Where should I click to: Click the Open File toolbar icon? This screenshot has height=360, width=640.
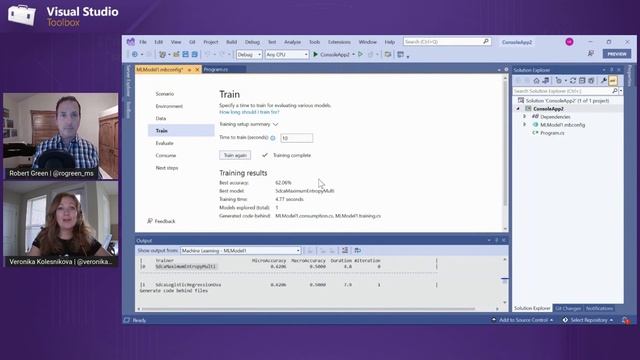[x=176, y=54]
